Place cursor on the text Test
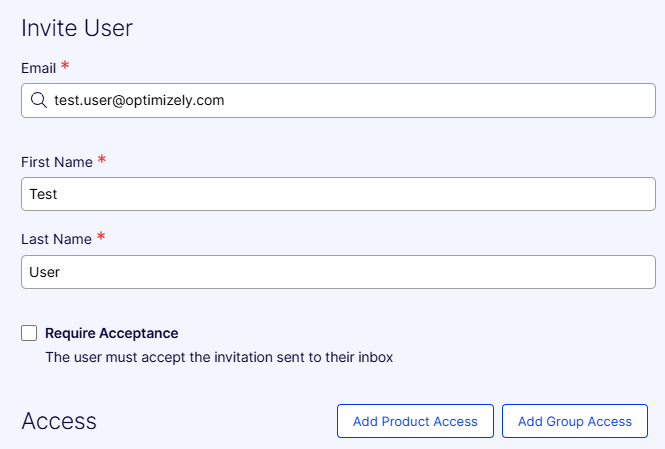Viewport: 665px width, 449px height. pos(43,194)
